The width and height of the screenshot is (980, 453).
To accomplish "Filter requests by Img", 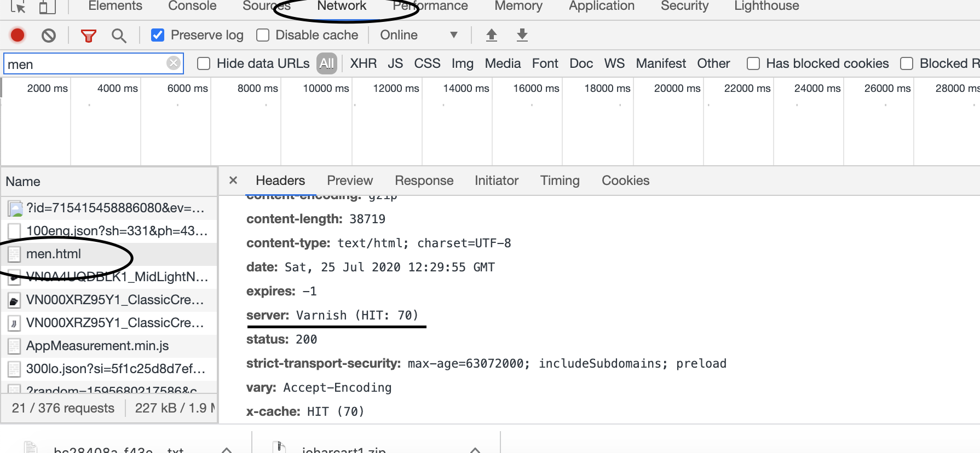I will (463, 63).
